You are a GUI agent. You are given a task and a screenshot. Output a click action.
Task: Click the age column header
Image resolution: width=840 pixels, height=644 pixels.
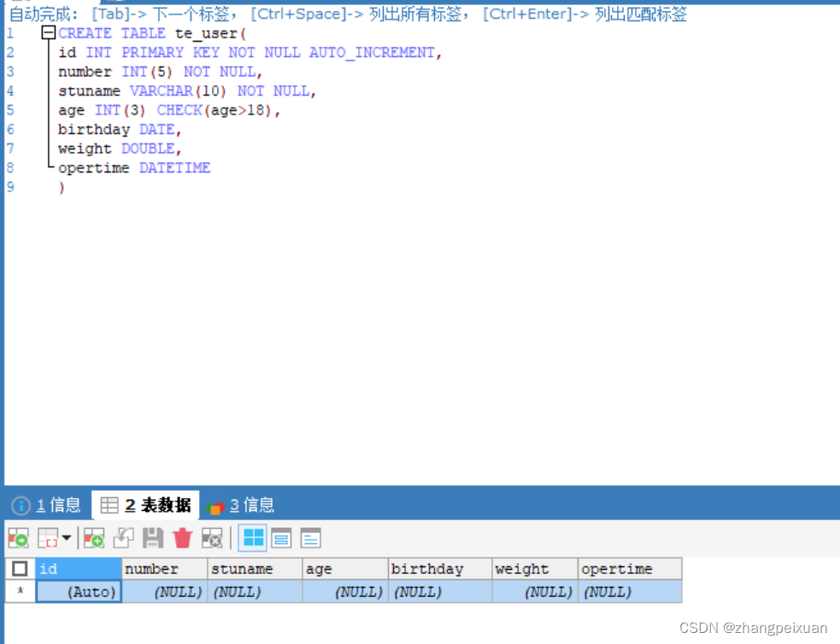345,569
